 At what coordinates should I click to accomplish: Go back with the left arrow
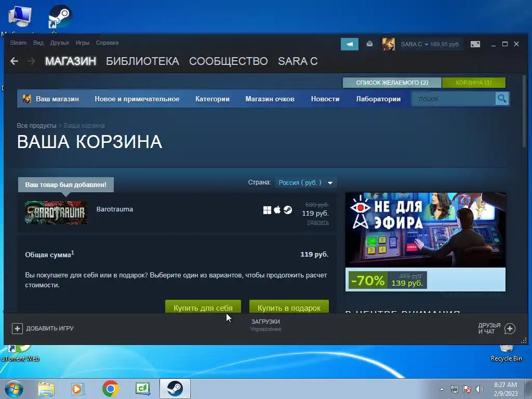coord(14,61)
